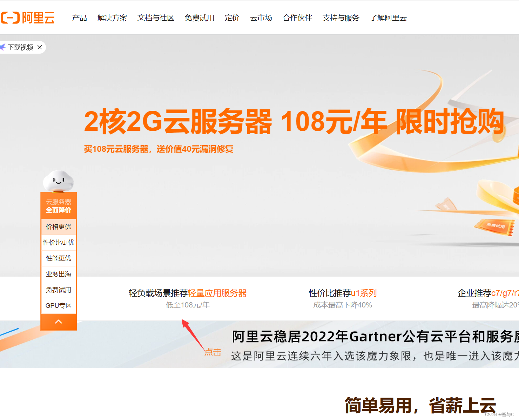519x420 pixels.
Task: Open 了解阿里云 navigation item
Action: (x=388, y=18)
